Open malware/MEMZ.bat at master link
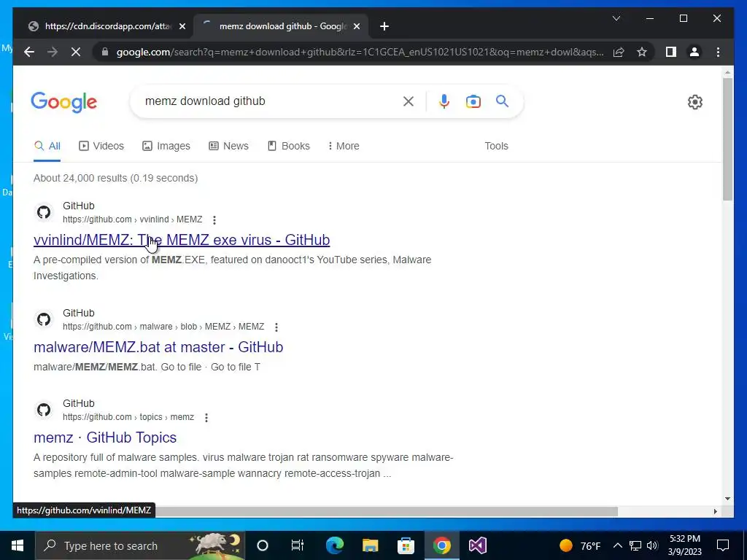This screenshot has height=560, width=747. click(x=158, y=346)
